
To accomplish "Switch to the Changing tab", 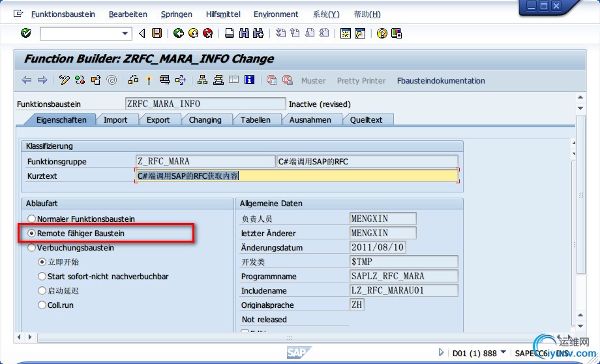I will 205,120.
